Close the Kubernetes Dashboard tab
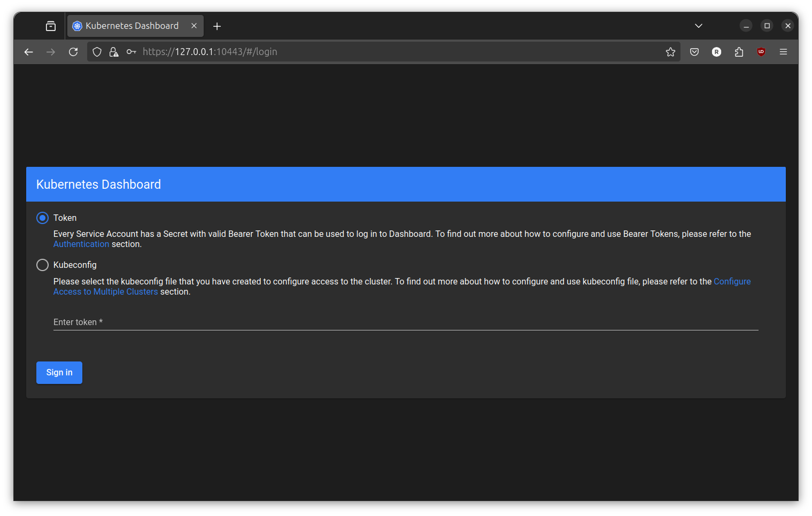The height and width of the screenshot is (516, 812). [194, 26]
